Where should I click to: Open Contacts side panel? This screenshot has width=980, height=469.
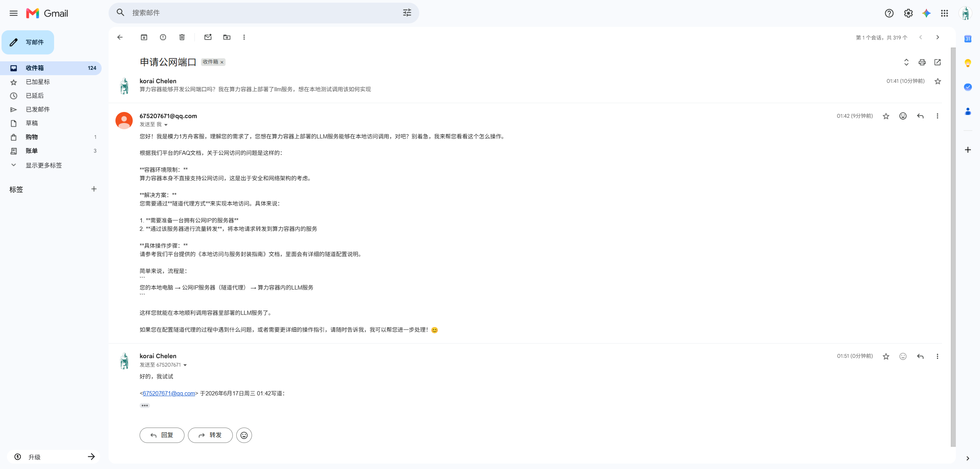click(968, 111)
